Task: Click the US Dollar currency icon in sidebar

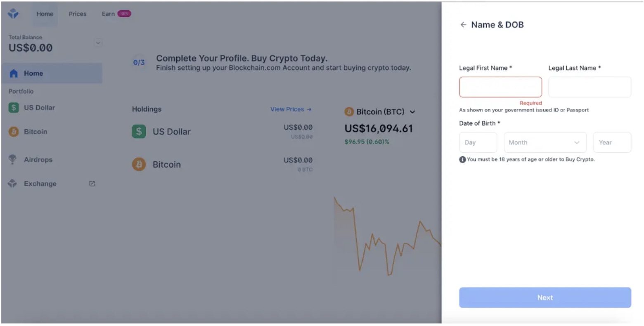Action: 13,107
